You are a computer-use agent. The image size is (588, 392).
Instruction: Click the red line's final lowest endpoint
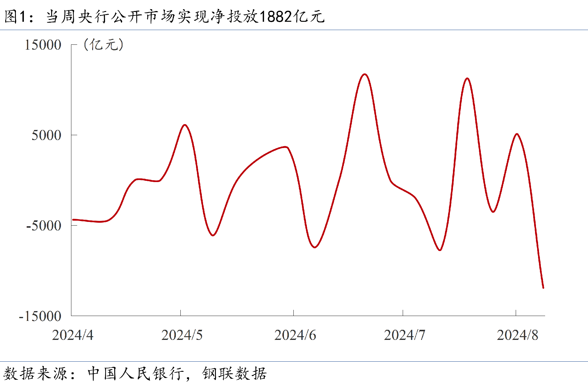click(543, 287)
